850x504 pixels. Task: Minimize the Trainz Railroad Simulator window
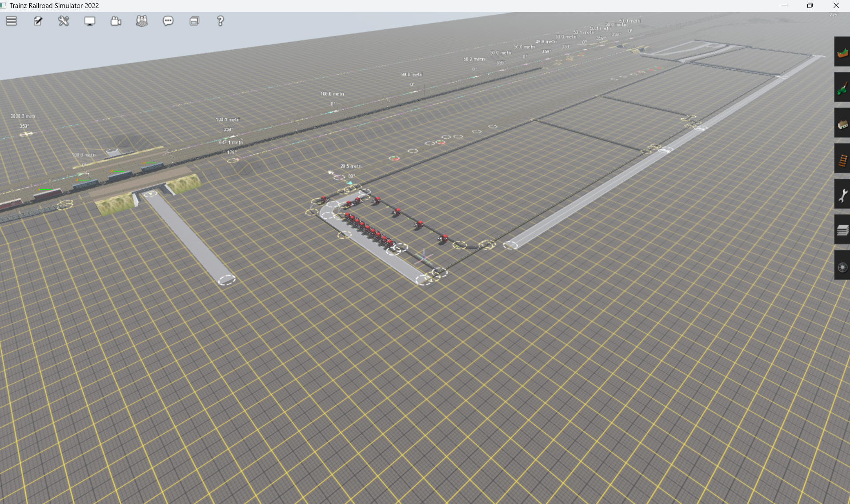[x=784, y=5]
